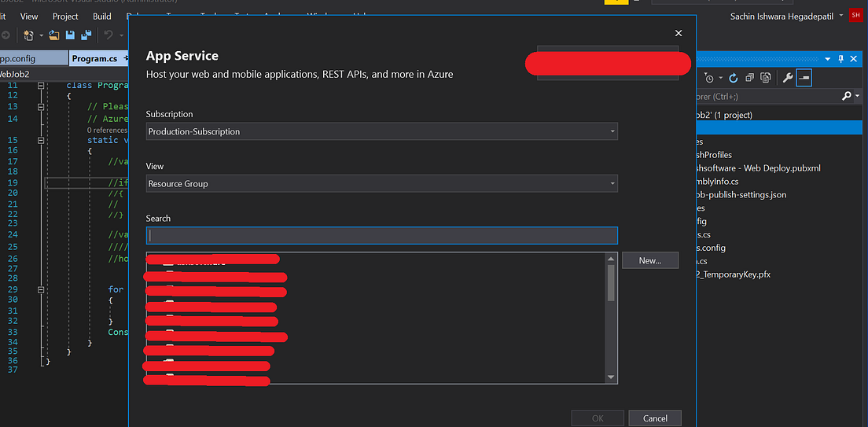Select the 's.config' file in Solution Explorer

coord(712,248)
